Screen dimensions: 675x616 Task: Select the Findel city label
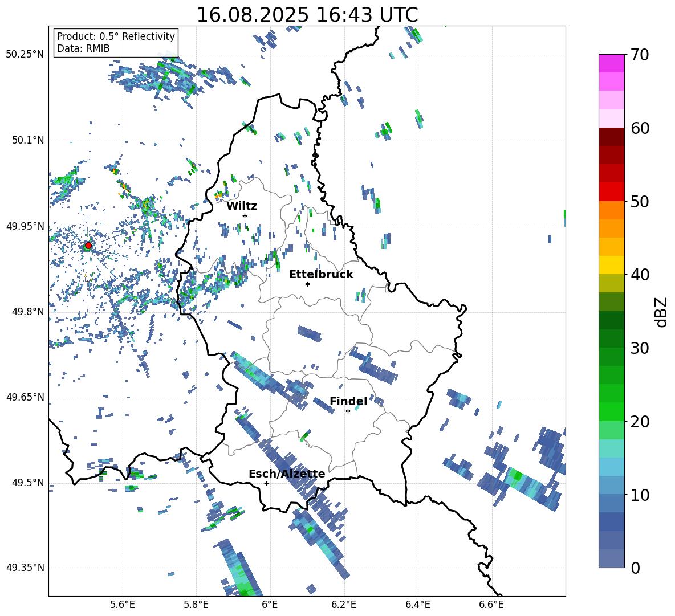point(348,401)
